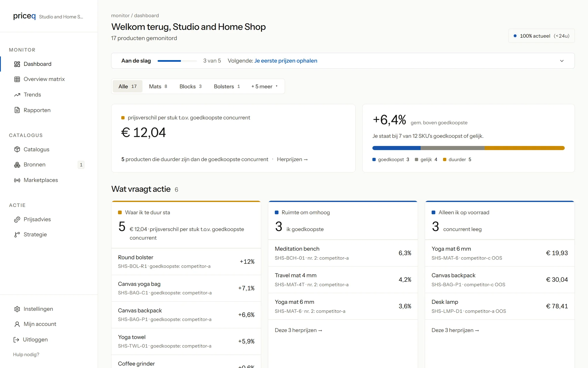Viewport: 588px width, 368px height.
Task: Click the goedkoopst 3 legend item
Action: [391, 160]
